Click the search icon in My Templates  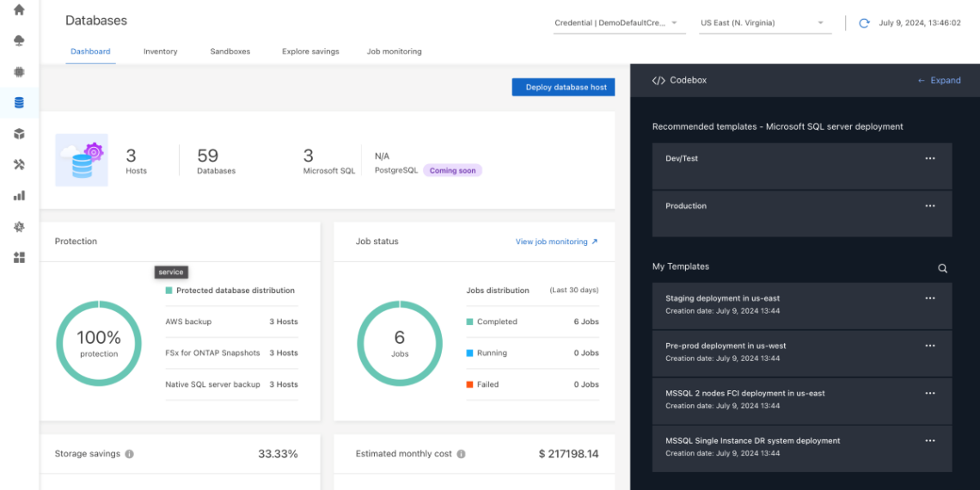942,268
